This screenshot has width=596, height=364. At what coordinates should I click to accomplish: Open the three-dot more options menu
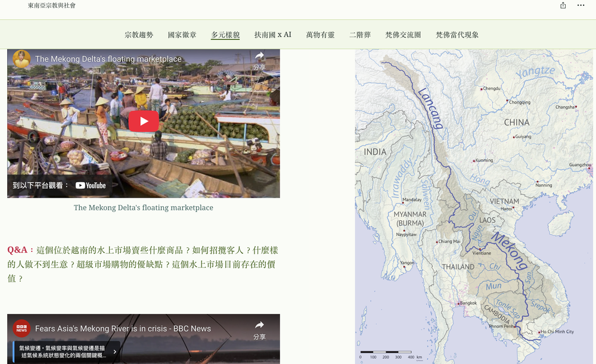581,5
